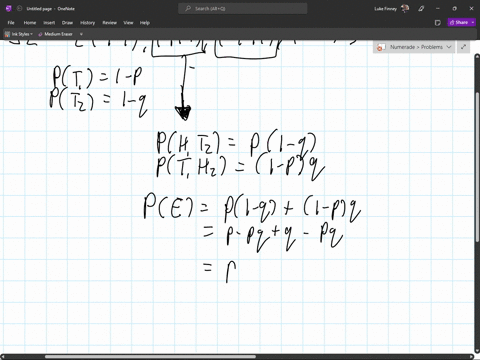Open the quick access toolbar customize arrow
The image size is (480, 360).
[x=81, y=34]
